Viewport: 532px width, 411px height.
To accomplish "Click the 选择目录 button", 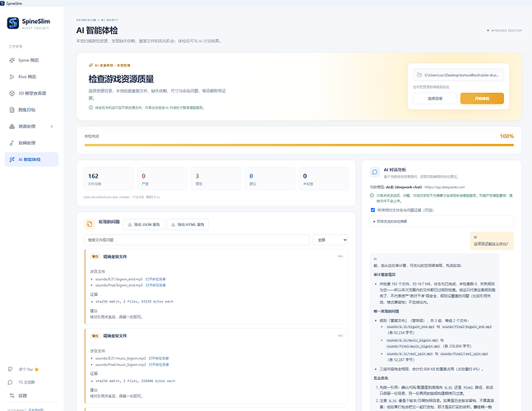I will coord(435,99).
